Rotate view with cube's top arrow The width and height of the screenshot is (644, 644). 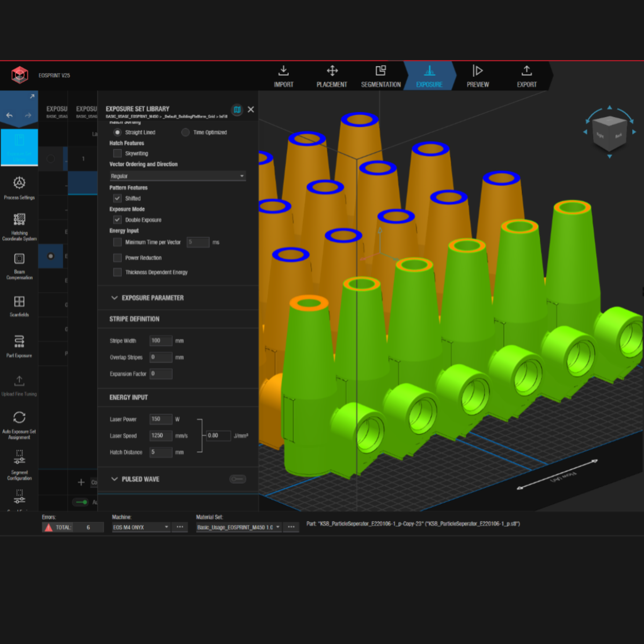[609, 108]
